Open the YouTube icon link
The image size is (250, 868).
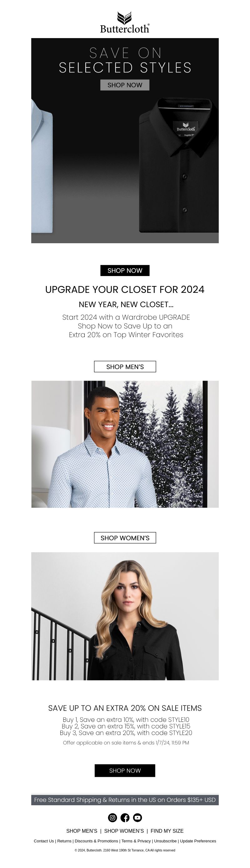pos(137,817)
